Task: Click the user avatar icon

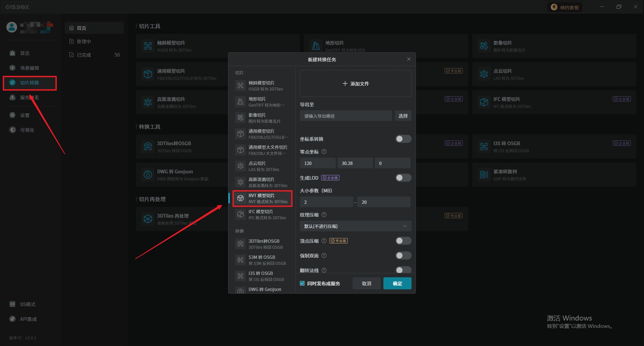Action: [12, 27]
